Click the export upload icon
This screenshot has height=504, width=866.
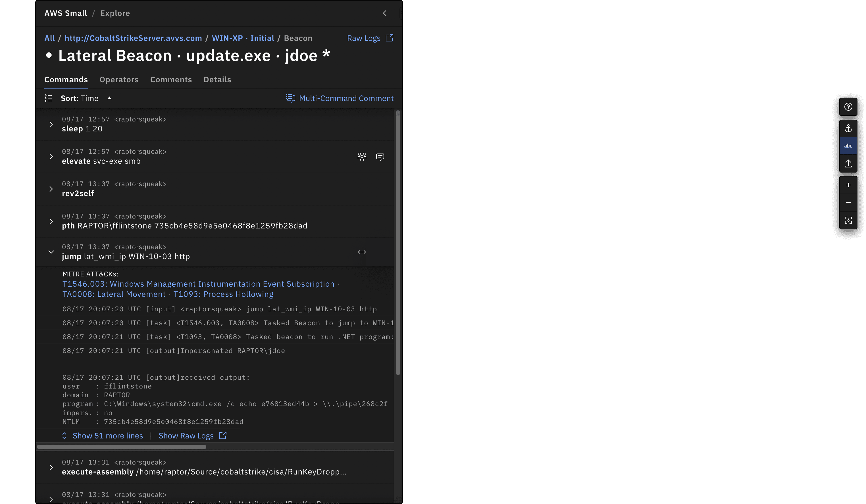tap(848, 163)
